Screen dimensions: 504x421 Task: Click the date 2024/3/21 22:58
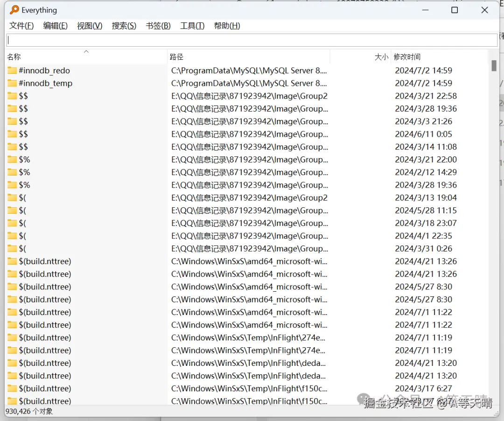tap(426, 96)
